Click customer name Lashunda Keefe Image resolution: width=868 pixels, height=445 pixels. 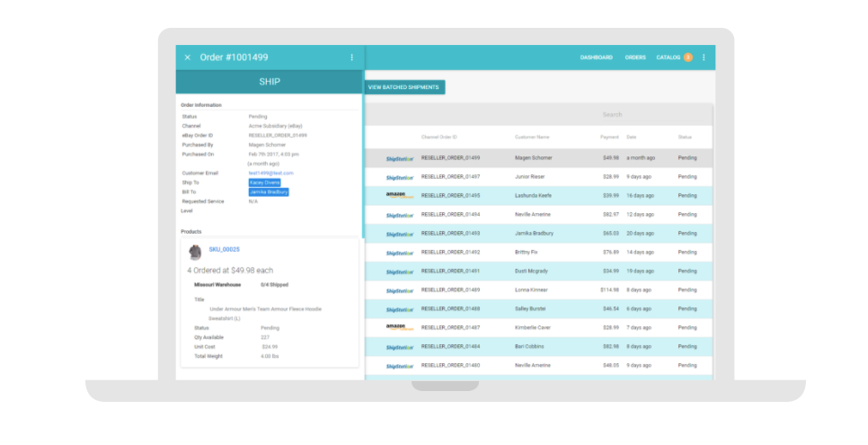coord(533,196)
